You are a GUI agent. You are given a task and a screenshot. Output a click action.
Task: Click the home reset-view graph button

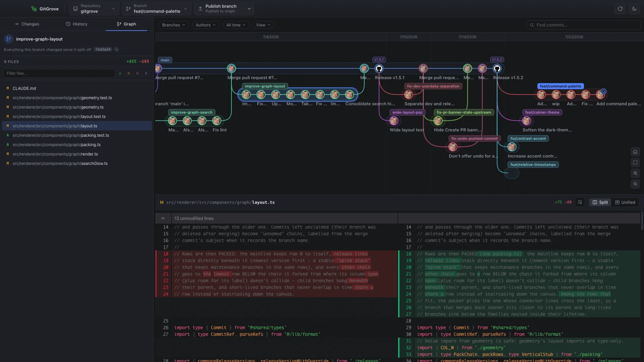coord(635,152)
